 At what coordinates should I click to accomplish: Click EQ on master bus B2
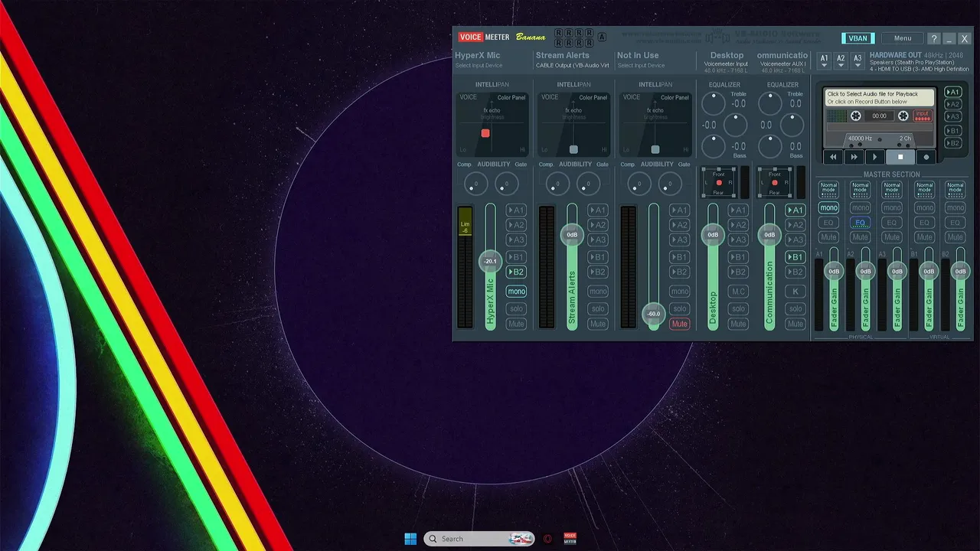[x=955, y=223]
